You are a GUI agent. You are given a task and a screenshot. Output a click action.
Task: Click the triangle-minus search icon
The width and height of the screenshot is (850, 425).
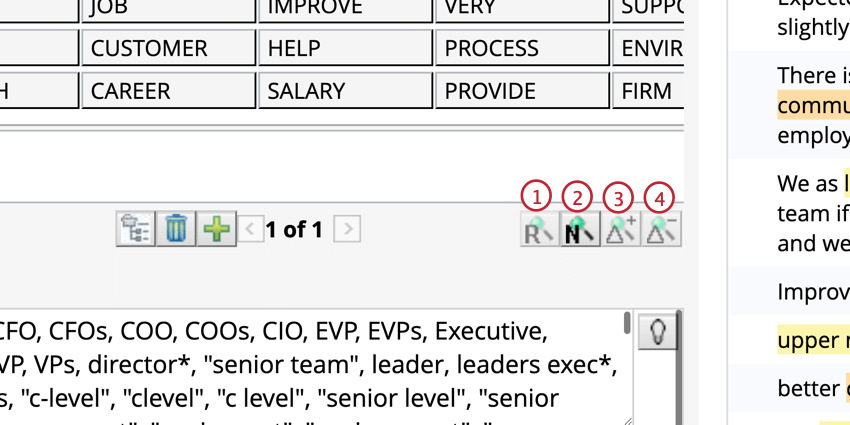[661, 230]
